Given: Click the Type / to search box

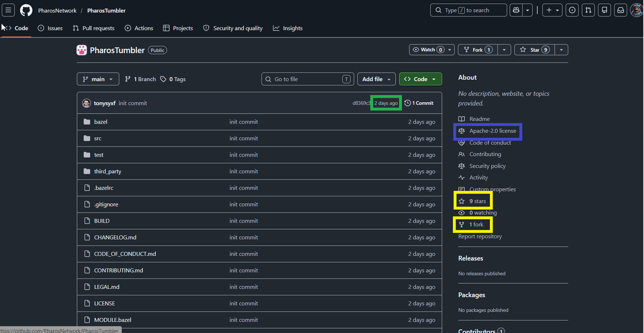Looking at the screenshot, I should click(469, 10).
